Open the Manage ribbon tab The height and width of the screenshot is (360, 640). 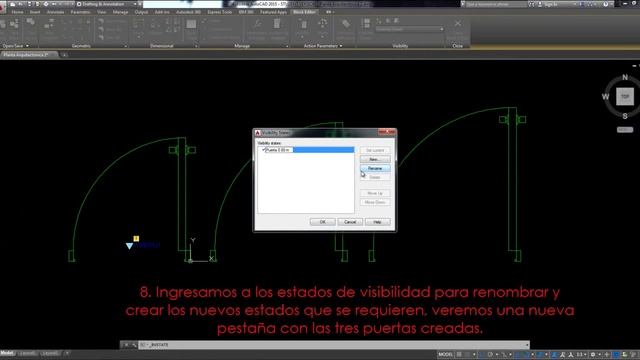[x=120, y=12]
